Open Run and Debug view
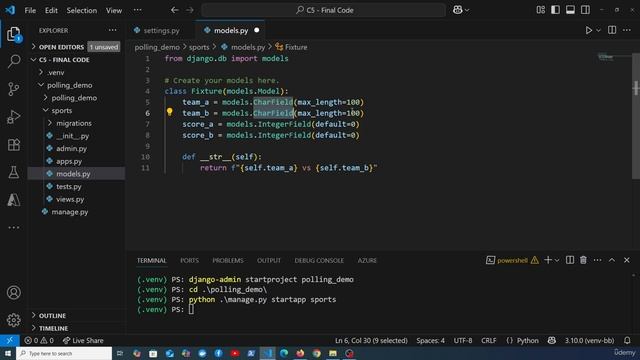Viewport: 640px width, 360px height. (14, 117)
